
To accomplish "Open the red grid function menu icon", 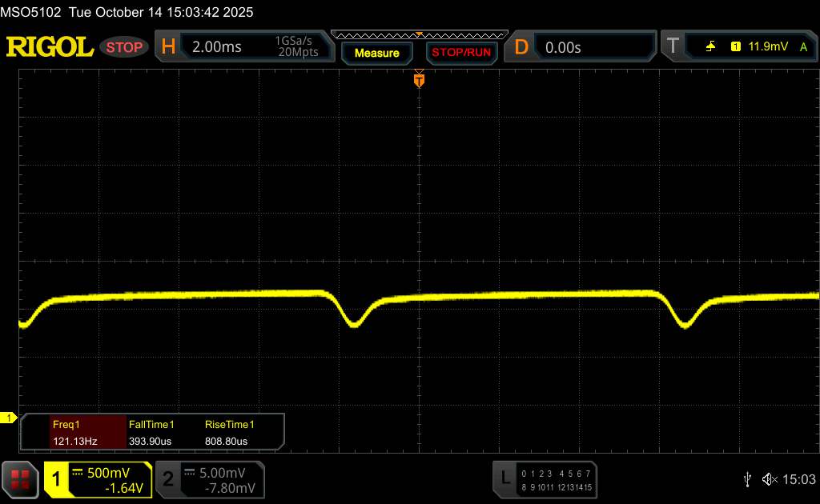I will [x=20, y=478].
